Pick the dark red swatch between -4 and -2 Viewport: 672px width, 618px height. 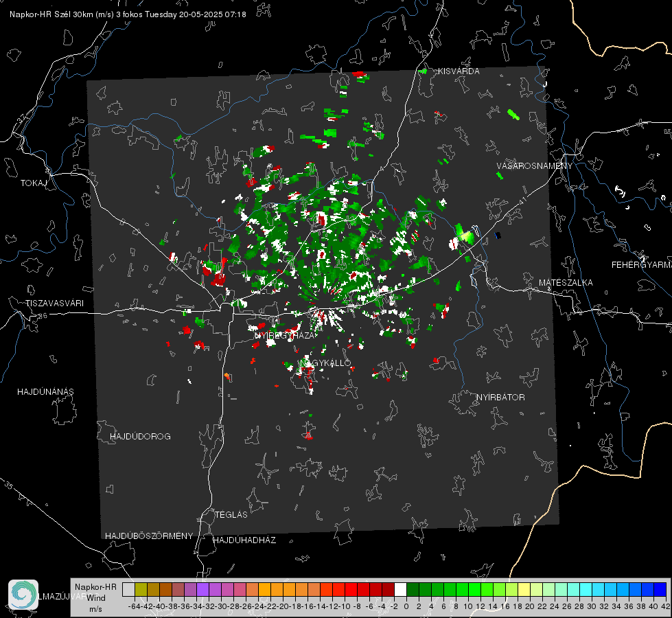(x=388, y=589)
